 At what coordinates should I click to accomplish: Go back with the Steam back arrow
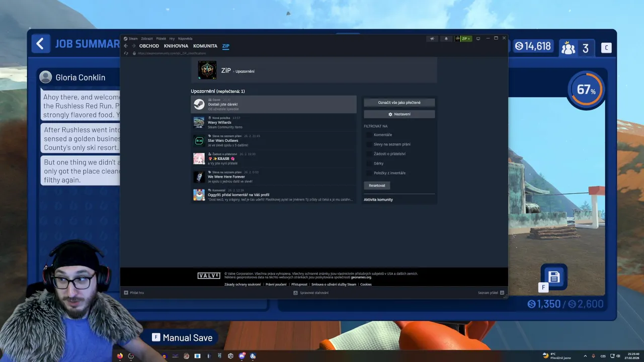pyautogui.click(x=126, y=46)
